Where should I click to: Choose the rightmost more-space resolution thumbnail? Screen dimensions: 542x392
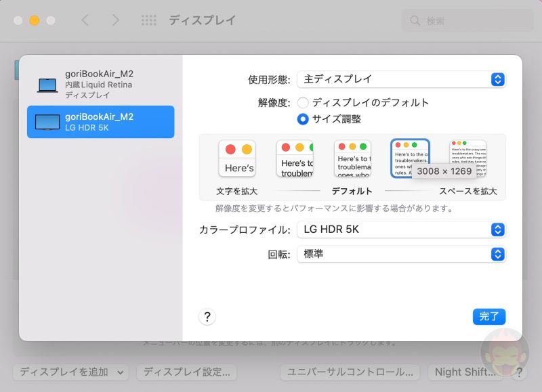point(468,157)
